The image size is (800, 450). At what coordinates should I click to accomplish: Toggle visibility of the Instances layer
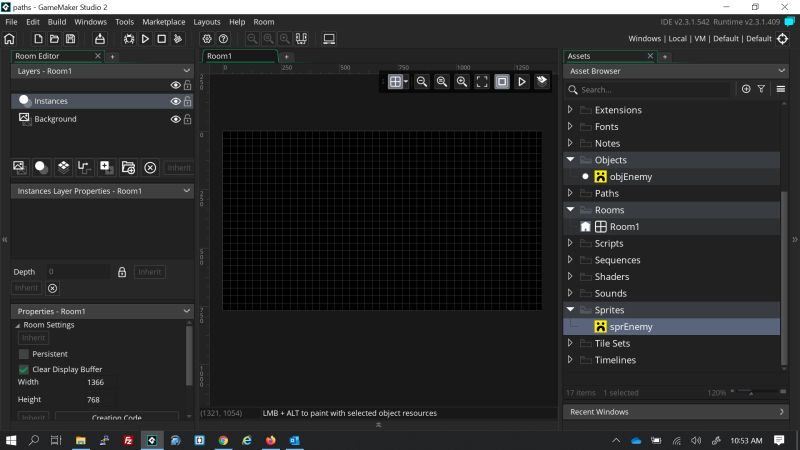point(176,102)
